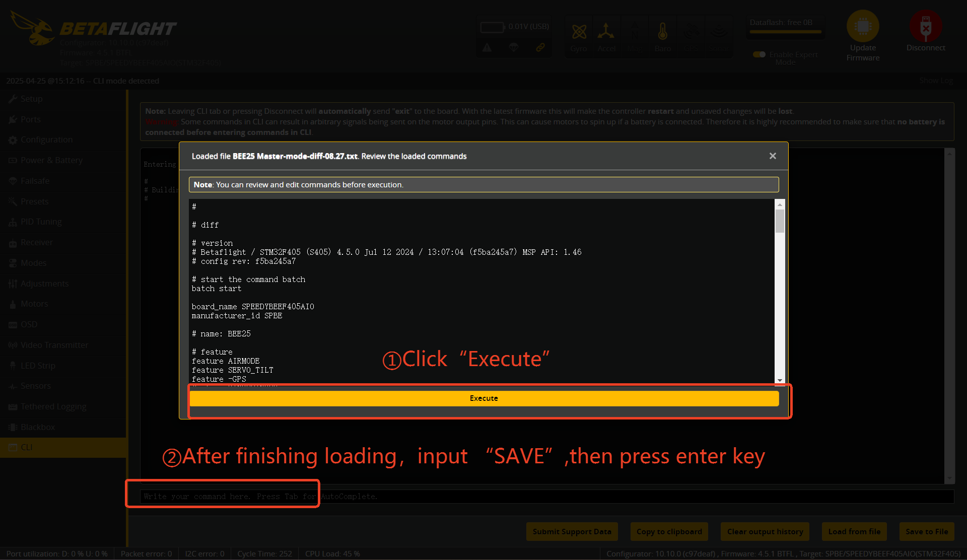Click the Tethered Logging icon
The image size is (967, 560).
pyautogui.click(x=13, y=407)
